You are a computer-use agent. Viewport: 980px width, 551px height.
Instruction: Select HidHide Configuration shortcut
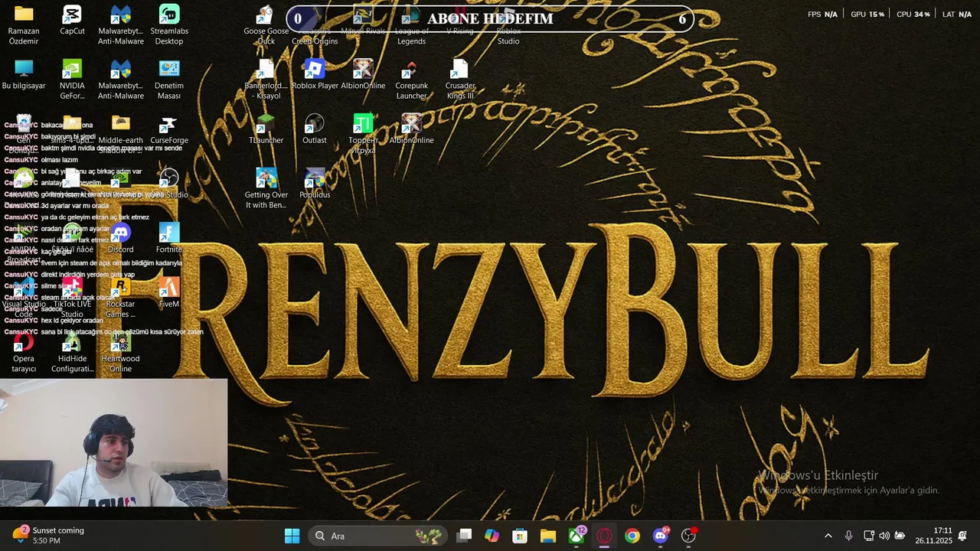[x=72, y=353]
